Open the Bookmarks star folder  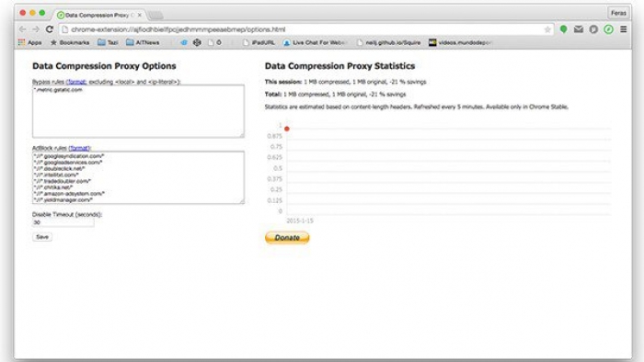pyautogui.click(x=70, y=42)
